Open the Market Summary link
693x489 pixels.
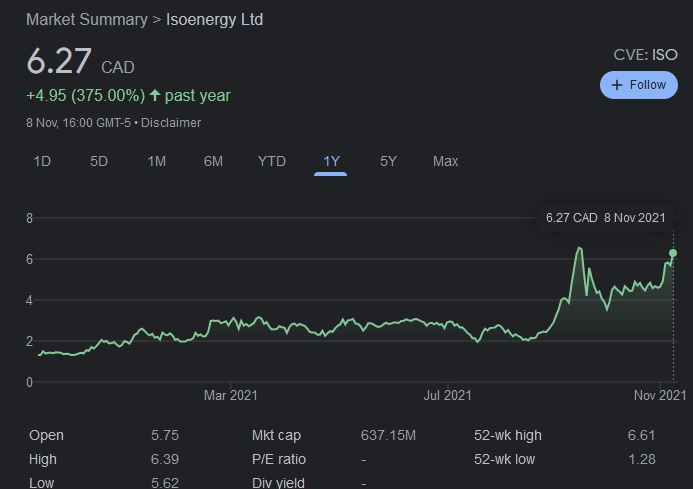tap(87, 19)
